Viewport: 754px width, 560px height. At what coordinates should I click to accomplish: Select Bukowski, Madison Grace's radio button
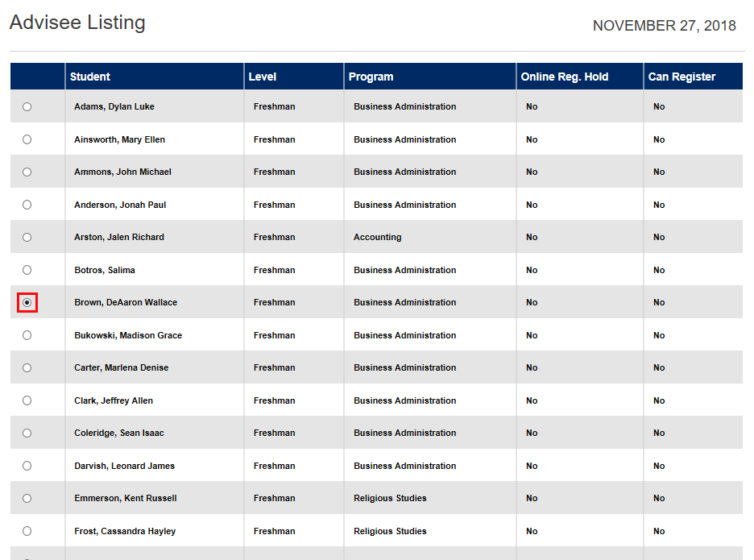click(x=27, y=334)
